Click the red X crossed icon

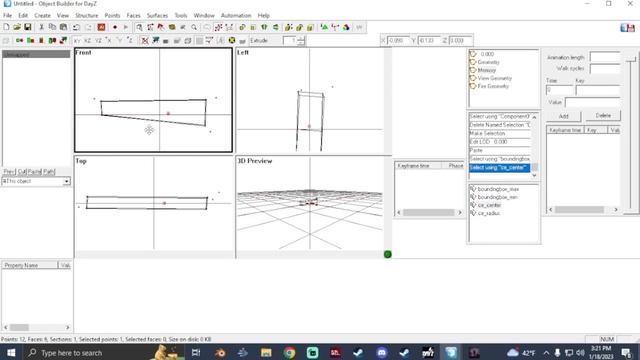[144, 40]
